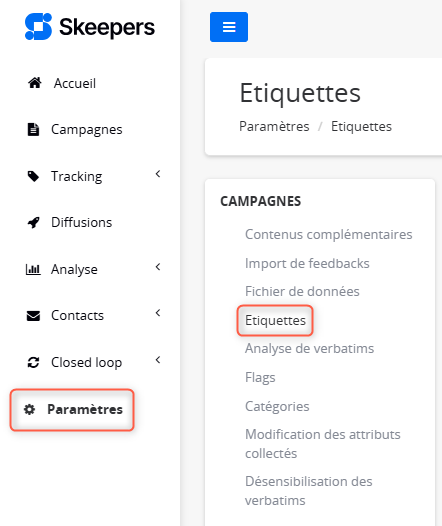The image size is (442, 526).
Task: Click the rocket icon beside Diffusions
Action: [33, 222]
